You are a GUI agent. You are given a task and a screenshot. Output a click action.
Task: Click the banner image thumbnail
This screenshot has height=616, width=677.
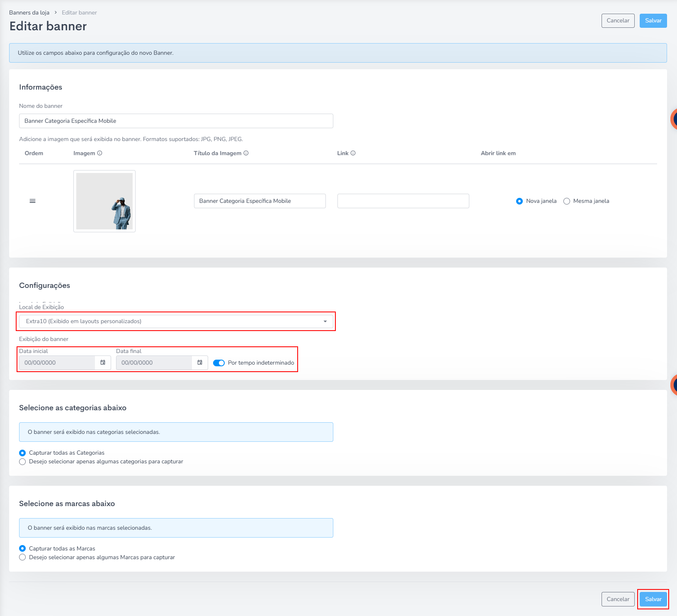[104, 201]
